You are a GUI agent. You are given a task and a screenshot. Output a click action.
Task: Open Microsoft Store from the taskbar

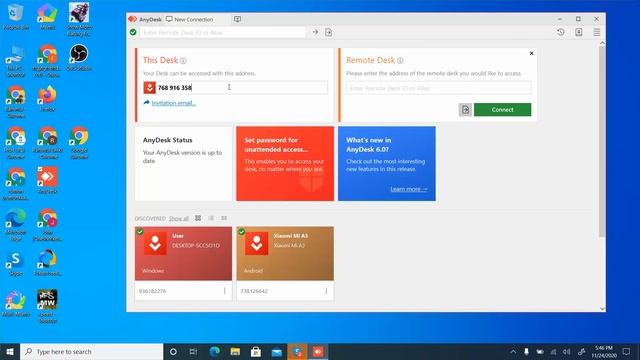(x=256, y=351)
